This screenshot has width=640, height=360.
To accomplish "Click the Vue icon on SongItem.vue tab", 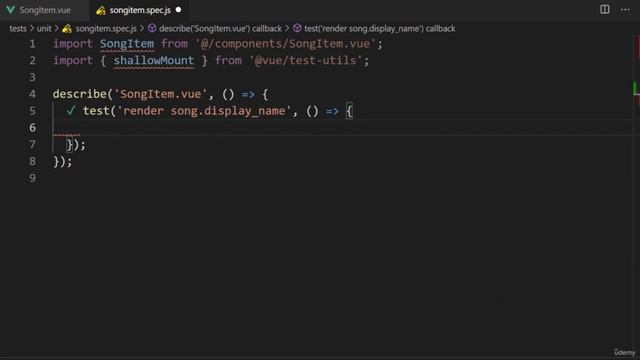I will pyautogui.click(x=10, y=10).
